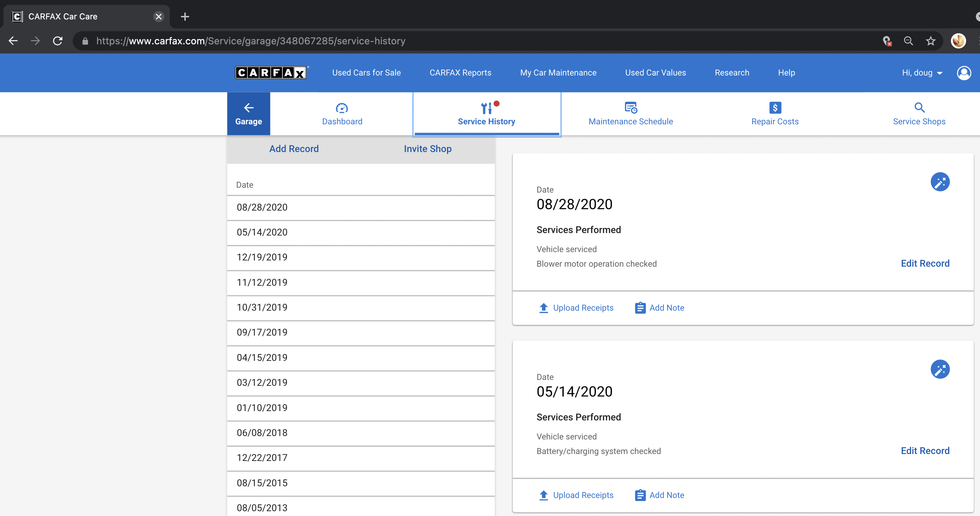Select the 08/15/2015 date row
This screenshot has width=980, height=516.
(361, 483)
